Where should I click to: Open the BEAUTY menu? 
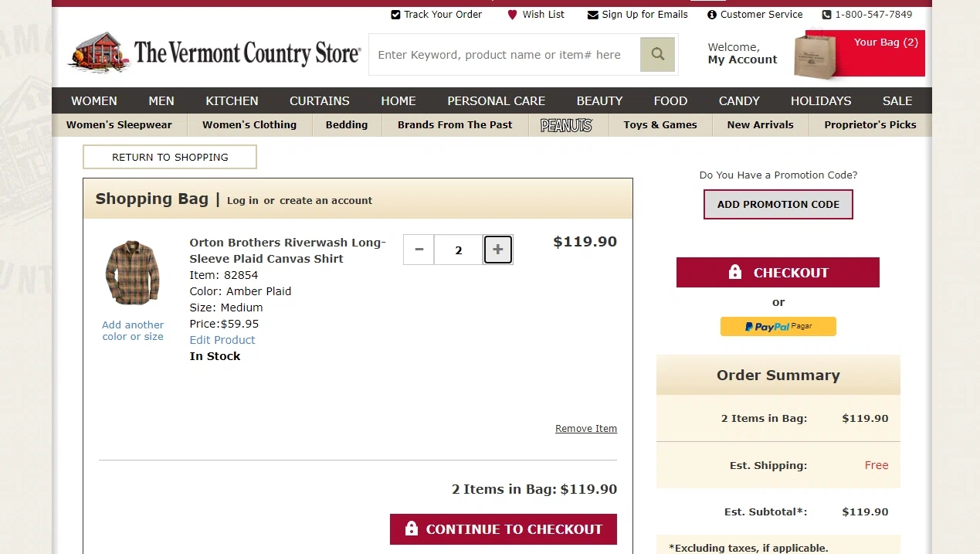(x=599, y=100)
